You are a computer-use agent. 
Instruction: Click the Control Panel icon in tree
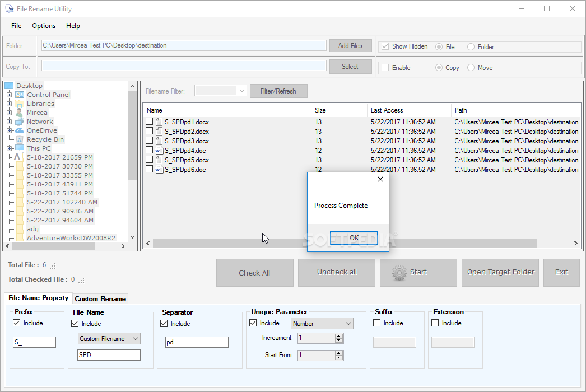coord(20,95)
